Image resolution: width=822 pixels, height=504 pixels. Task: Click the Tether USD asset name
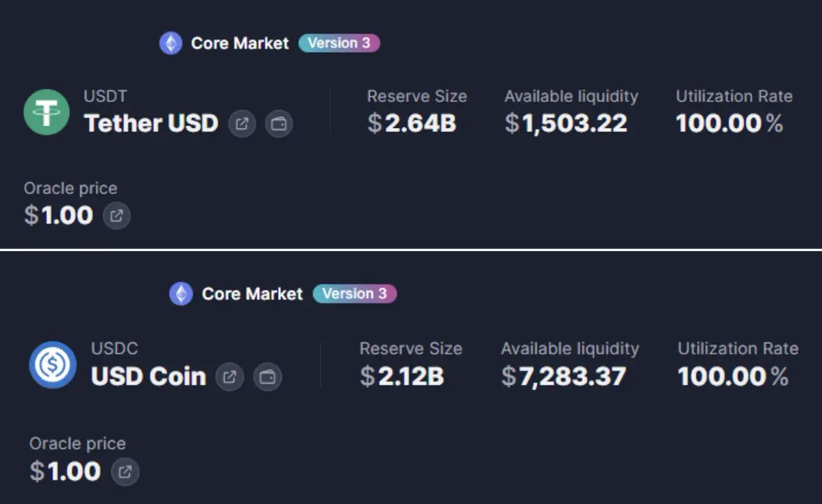pos(151,124)
